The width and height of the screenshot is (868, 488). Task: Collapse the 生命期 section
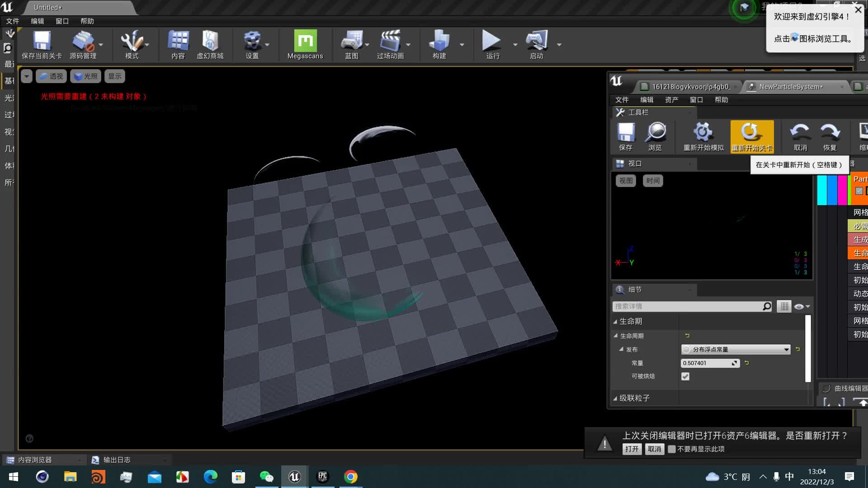tap(615, 321)
